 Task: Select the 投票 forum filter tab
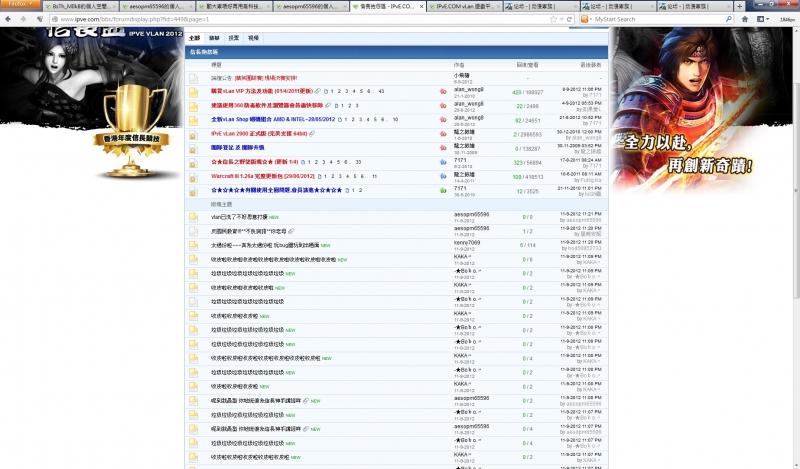pos(233,37)
